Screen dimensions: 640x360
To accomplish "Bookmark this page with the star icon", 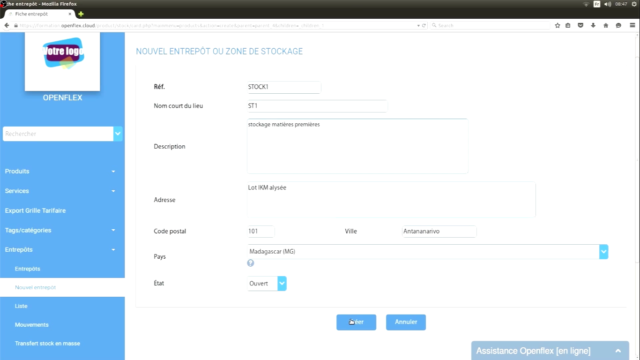I will pos(558,25).
